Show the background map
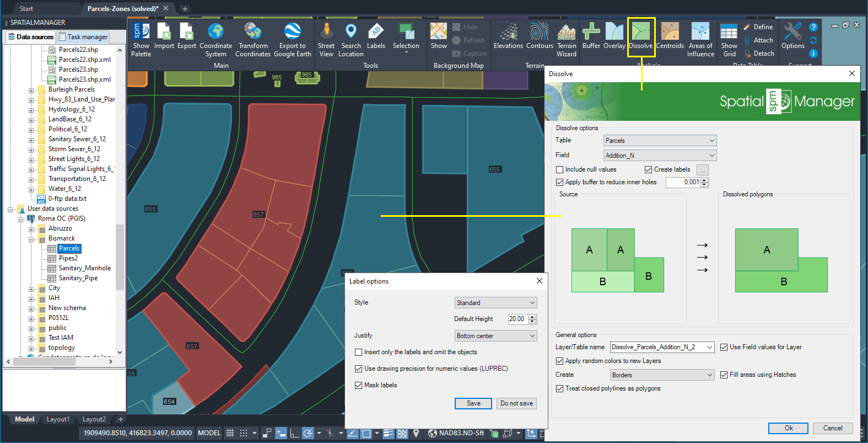The width and height of the screenshot is (868, 443). tap(439, 36)
